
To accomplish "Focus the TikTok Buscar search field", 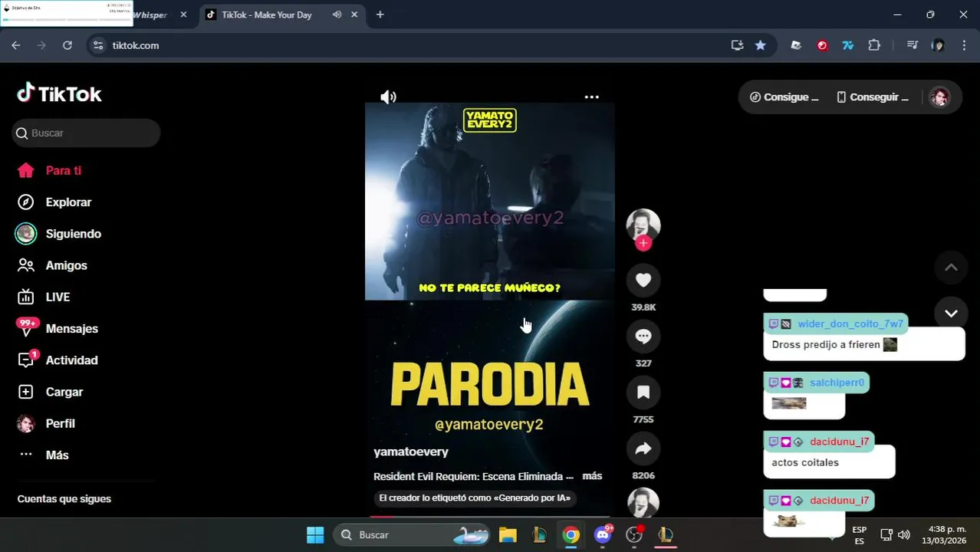I will [86, 133].
